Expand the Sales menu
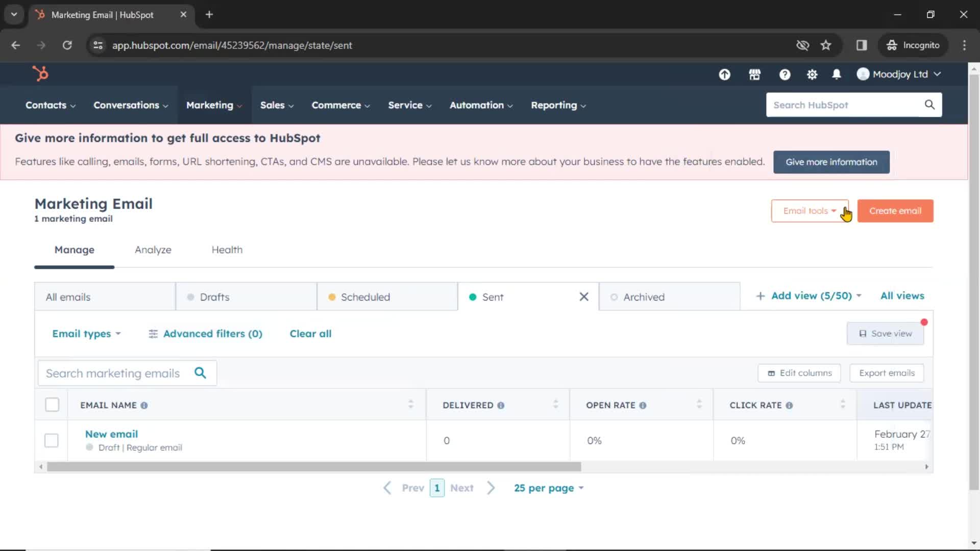 pyautogui.click(x=277, y=105)
